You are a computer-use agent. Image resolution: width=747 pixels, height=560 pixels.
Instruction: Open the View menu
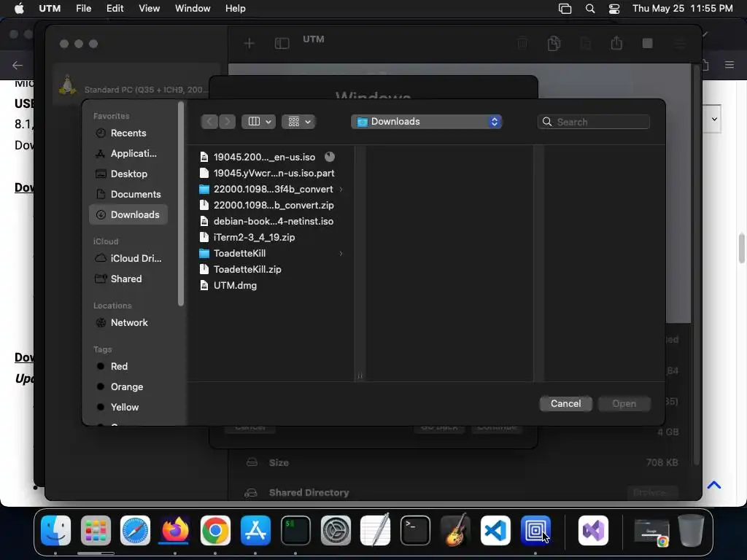(149, 9)
